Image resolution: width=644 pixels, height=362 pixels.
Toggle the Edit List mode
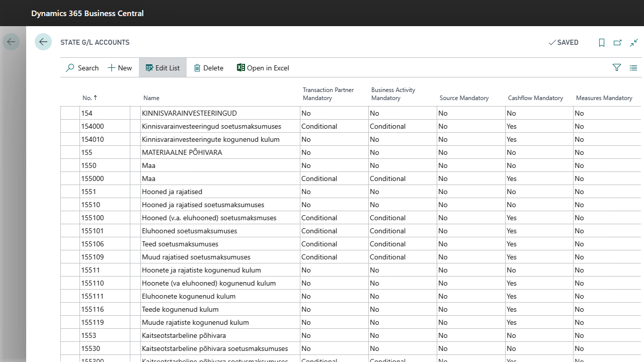[x=163, y=68]
